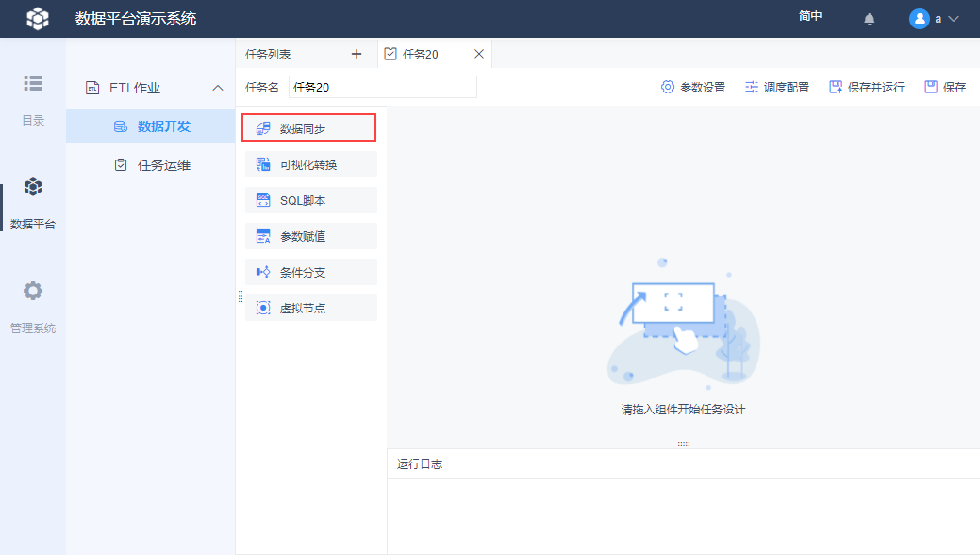Select the 虚拟节点 component
This screenshot has width=980, height=555.
[x=310, y=308]
